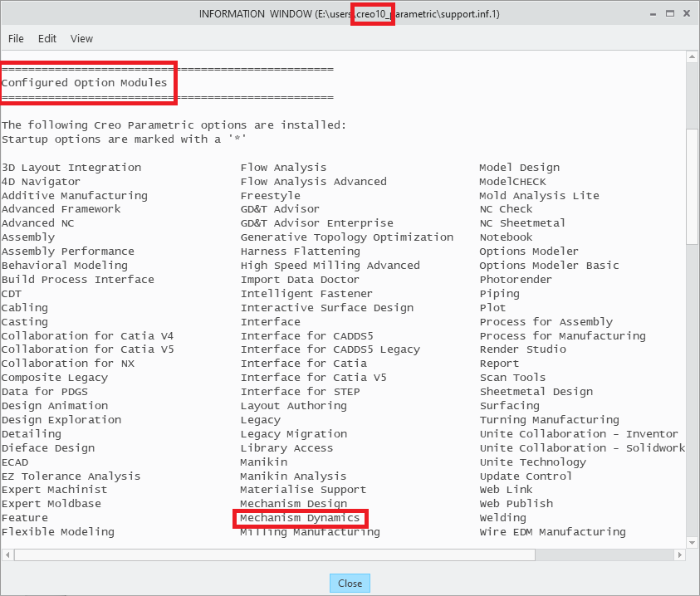Click 'Interface for STEP' entry

click(x=300, y=392)
